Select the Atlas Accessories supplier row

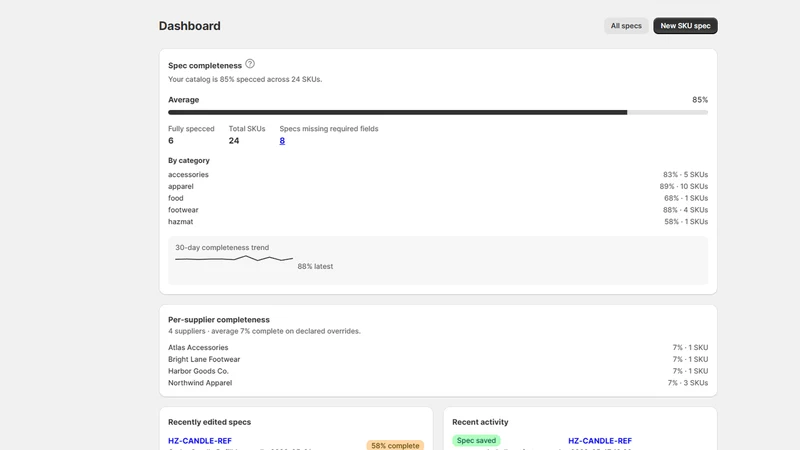point(438,347)
